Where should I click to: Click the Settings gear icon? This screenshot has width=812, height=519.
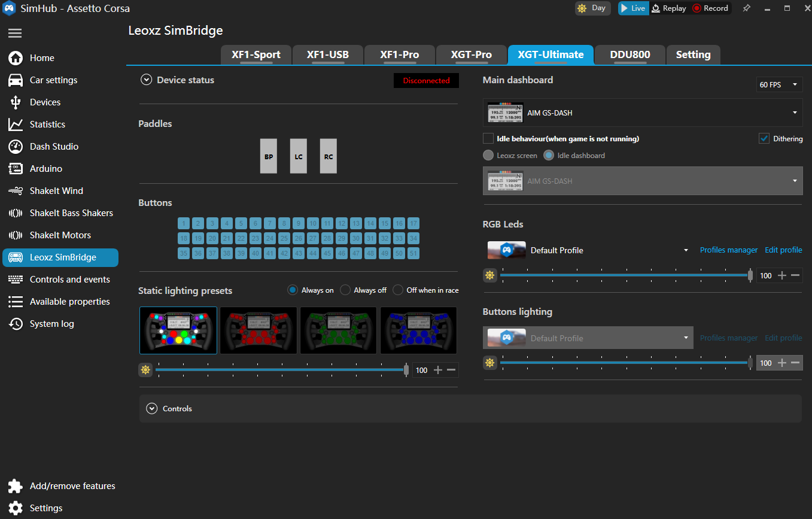(x=16, y=508)
